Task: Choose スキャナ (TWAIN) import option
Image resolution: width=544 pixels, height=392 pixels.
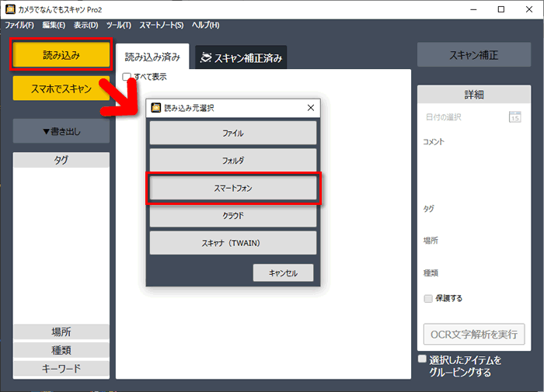Action: 232,243
